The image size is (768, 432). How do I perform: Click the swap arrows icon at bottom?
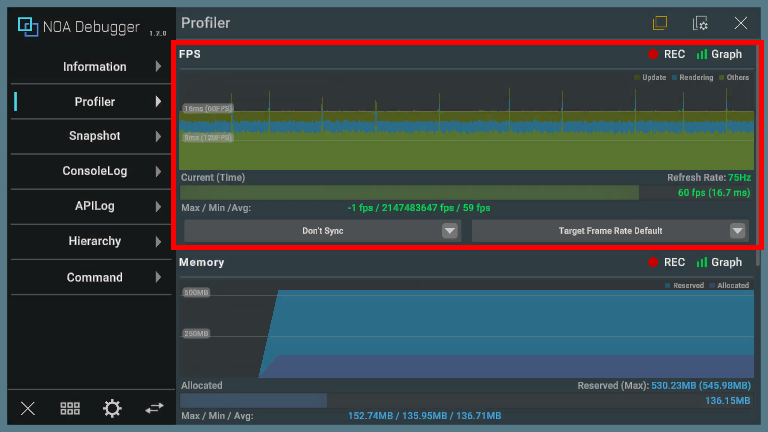pyautogui.click(x=154, y=408)
